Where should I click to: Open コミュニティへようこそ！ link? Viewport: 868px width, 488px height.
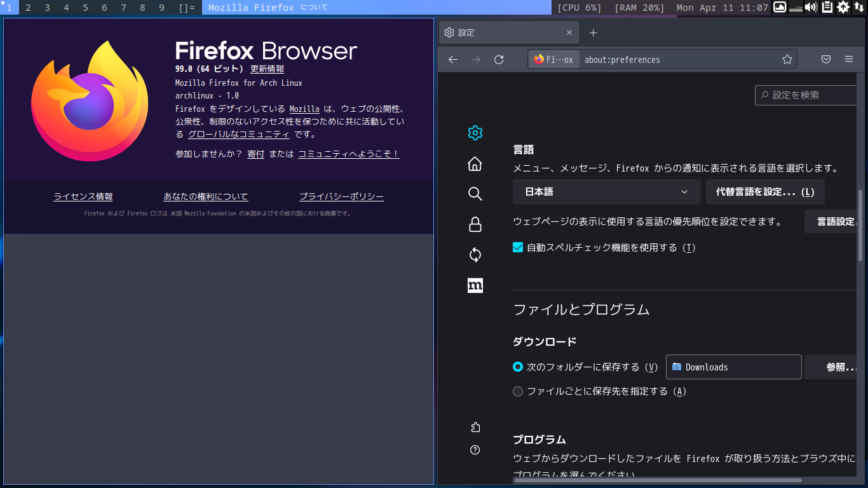coord(349,154)
